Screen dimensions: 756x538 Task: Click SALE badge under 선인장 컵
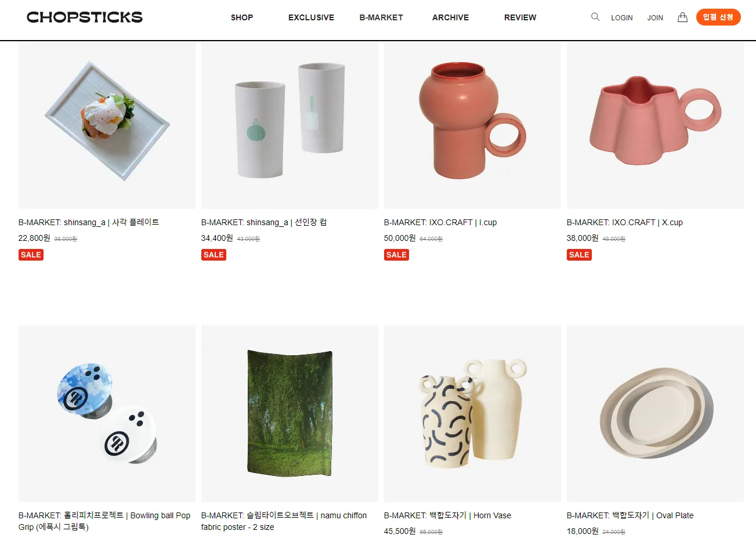coord(214,255)
